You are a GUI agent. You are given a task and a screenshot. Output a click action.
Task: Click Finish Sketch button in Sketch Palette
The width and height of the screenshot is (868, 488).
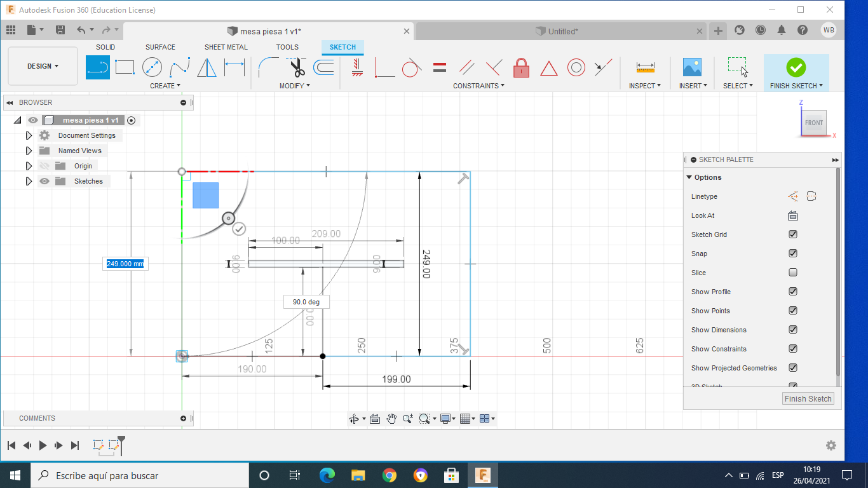coord(808,399)
